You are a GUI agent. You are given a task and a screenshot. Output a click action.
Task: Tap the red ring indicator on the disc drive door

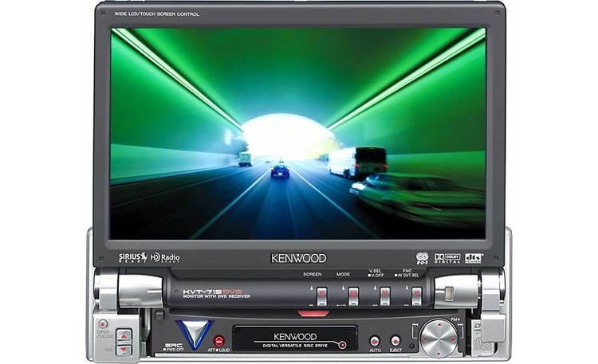click(x=343, y=345)
